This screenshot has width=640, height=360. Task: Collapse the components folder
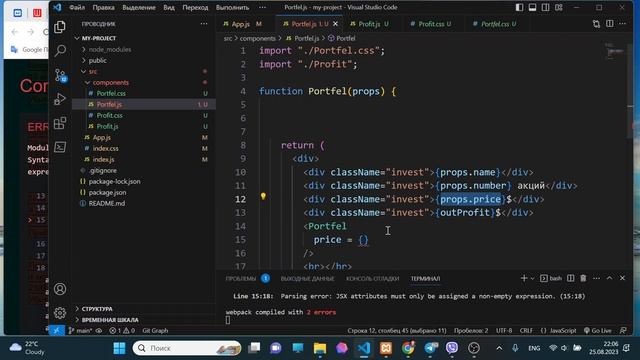click(x=111, y=82)
